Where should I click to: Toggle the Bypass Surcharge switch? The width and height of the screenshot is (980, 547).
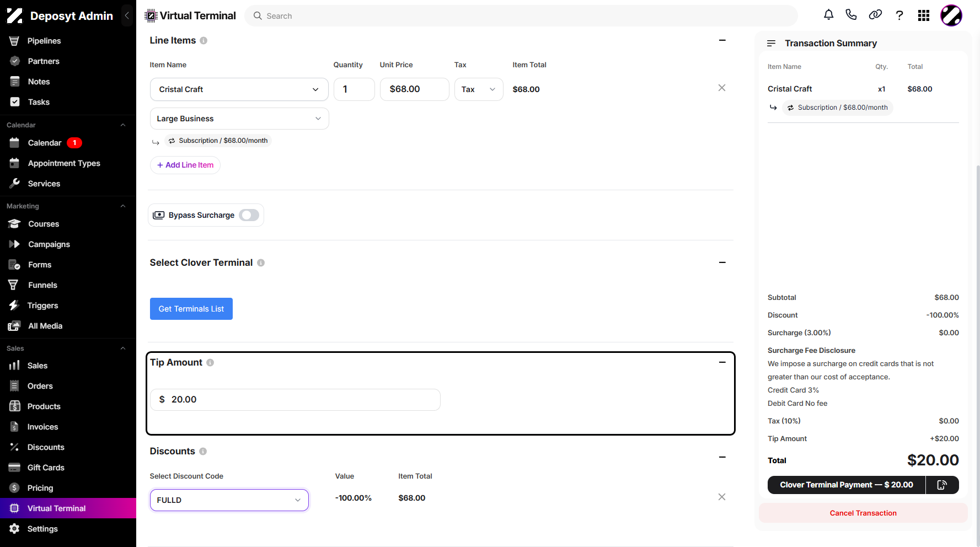249,215
